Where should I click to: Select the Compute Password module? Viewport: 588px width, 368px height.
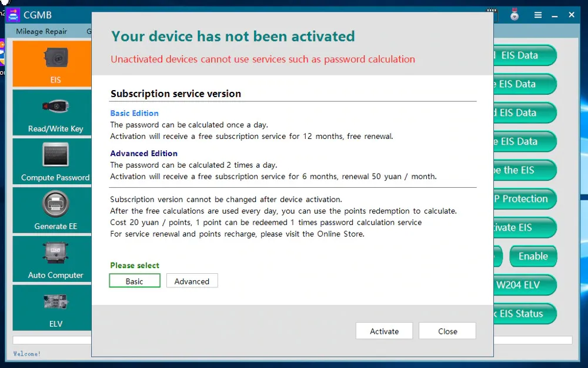coord(52,161)
